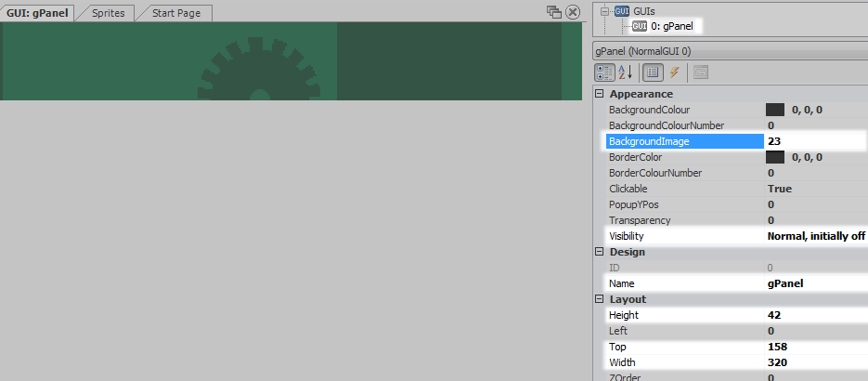Edit the Left value 0
The height and width of the screenshot is (381, 868).
816,331
